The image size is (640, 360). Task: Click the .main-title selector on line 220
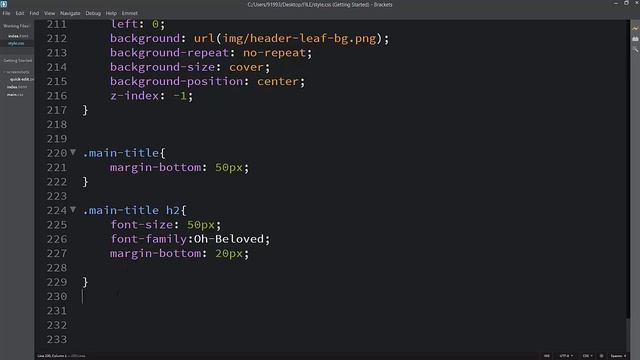click(x=121, y=153)
